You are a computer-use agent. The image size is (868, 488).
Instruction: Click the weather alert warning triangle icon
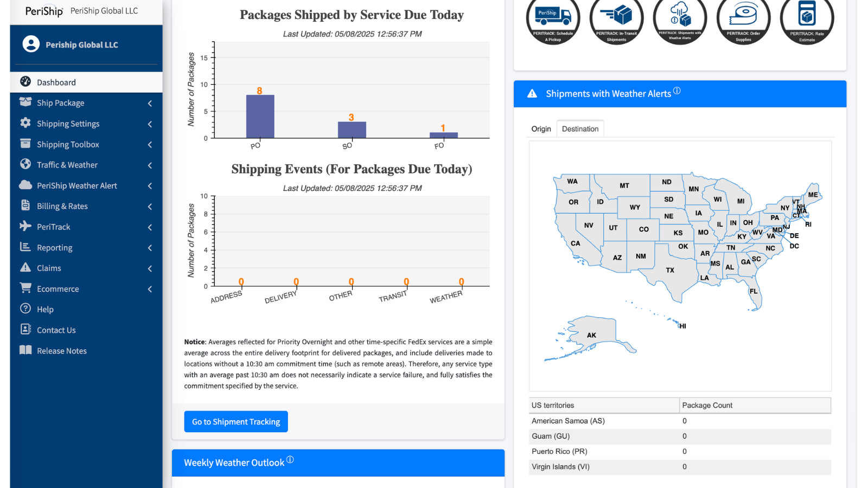click(x=532, y=93)
